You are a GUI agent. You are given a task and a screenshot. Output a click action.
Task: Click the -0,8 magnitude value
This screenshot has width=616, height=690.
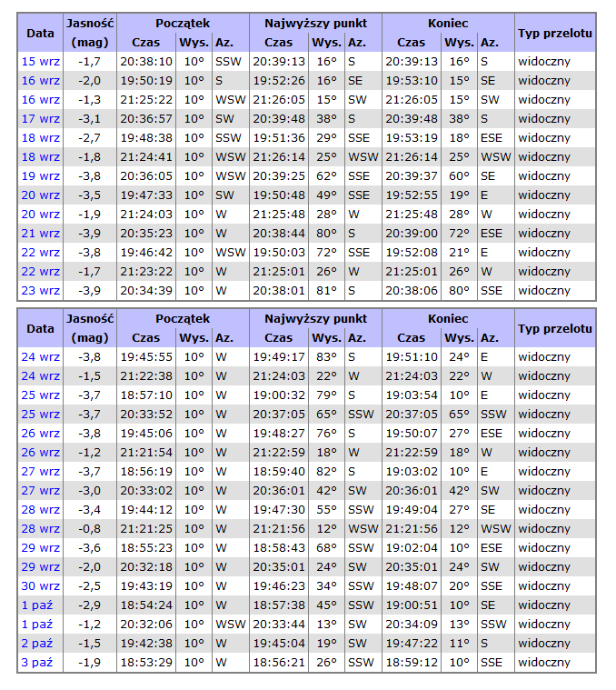(x=89, y=529)
